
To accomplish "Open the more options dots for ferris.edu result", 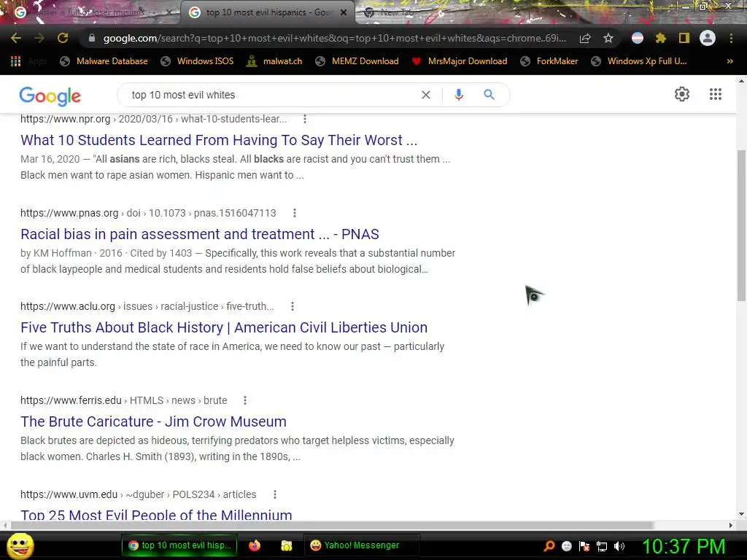I will pos(245,400).
